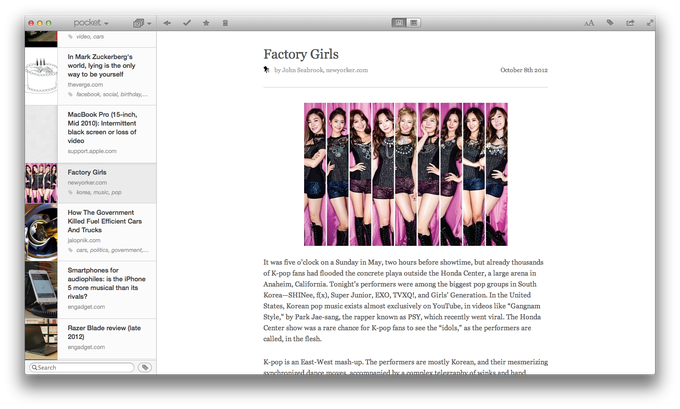Viewport: 680px width, 409px height.
Task: Click support.apple.com source text
Action: (x=92, y=151)
